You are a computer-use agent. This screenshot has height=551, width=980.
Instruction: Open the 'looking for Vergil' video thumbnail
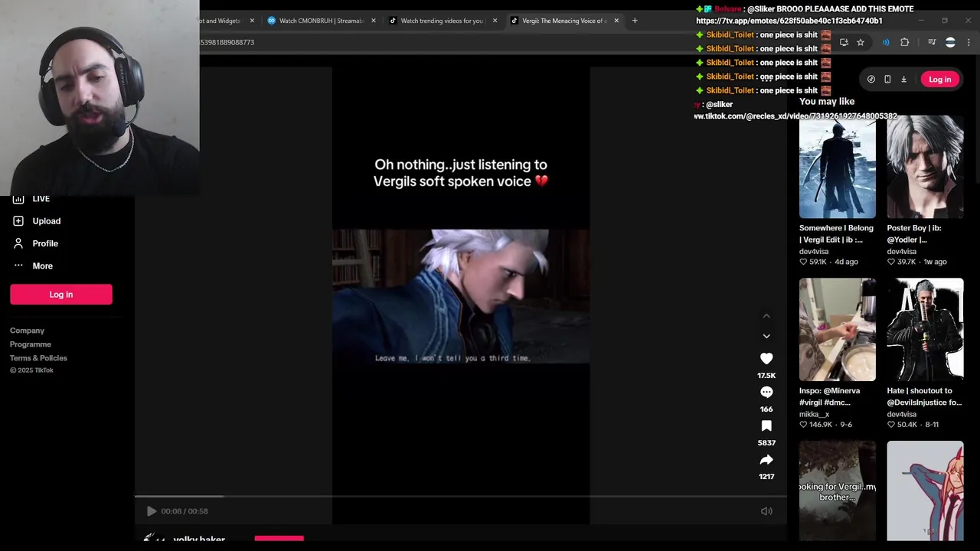[x=838, y=491]
